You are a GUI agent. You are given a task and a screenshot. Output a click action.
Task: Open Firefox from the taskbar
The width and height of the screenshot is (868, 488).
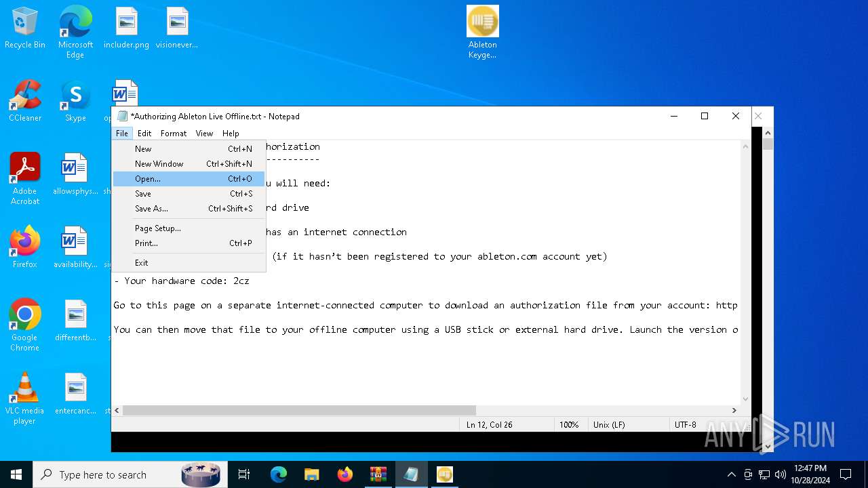click(345, 474)
